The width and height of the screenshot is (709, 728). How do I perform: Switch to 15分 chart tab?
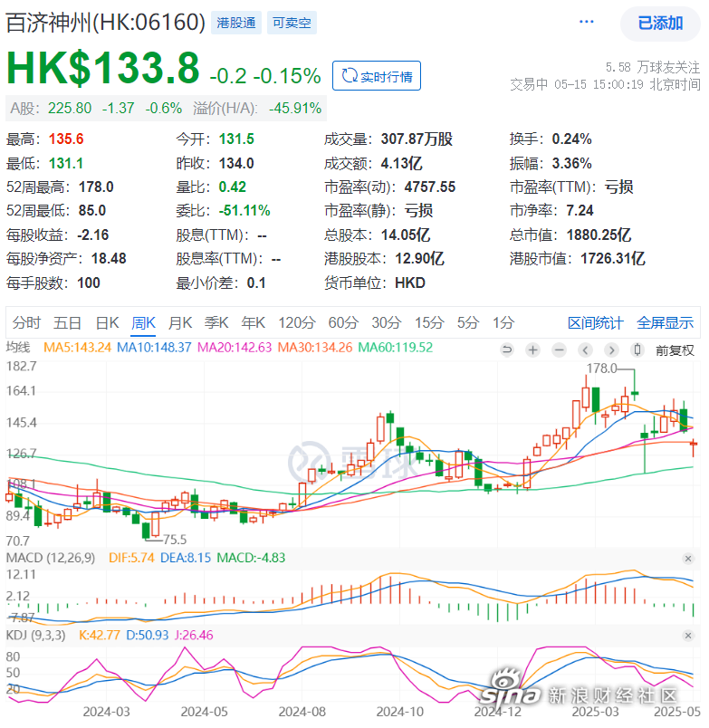(x=429, y=322)
